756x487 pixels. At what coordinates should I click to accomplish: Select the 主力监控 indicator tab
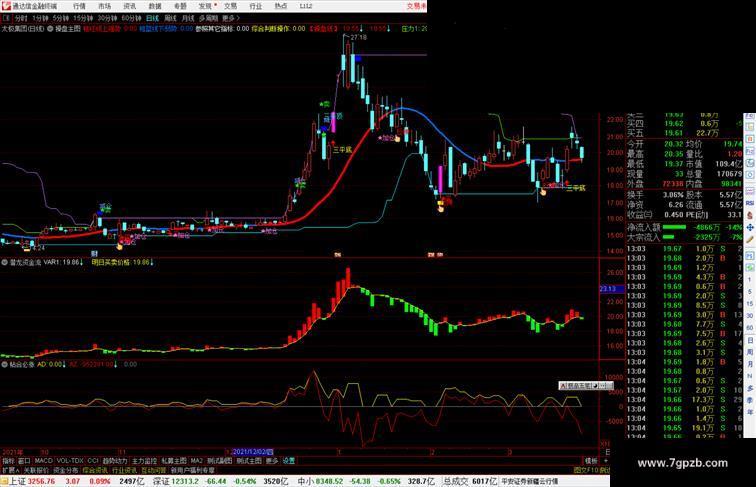click(144, 461)
